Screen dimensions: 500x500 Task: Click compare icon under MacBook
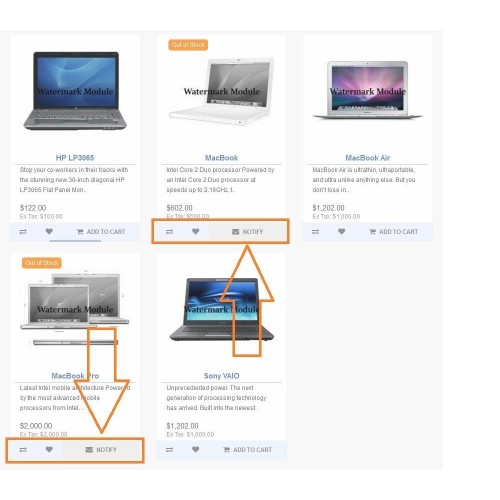(169, 232)
